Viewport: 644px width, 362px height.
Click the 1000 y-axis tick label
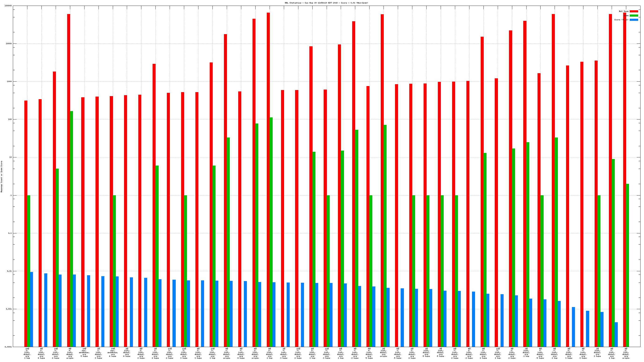click(x=9, y=81)
